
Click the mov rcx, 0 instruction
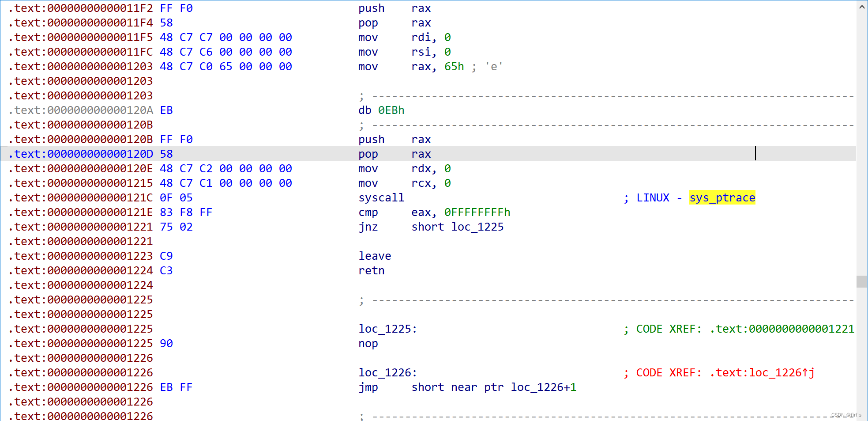(405, 183)
